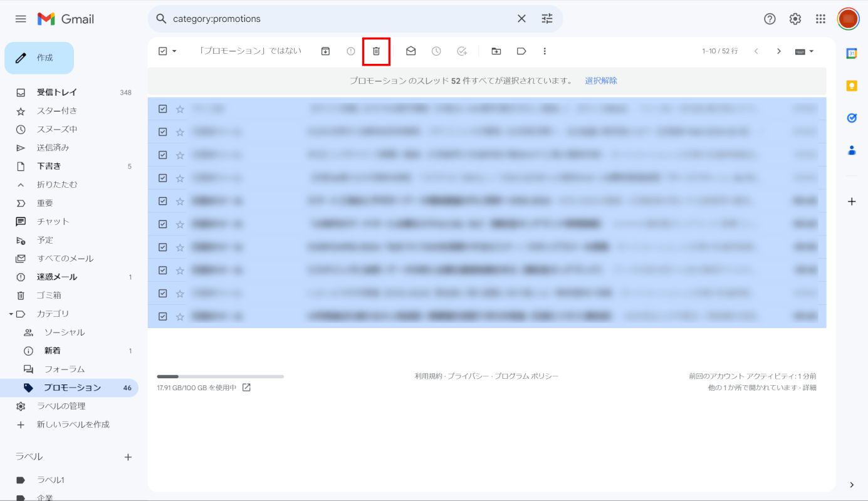
Task: Click the move to folder icon
Action: pos(496,51)
